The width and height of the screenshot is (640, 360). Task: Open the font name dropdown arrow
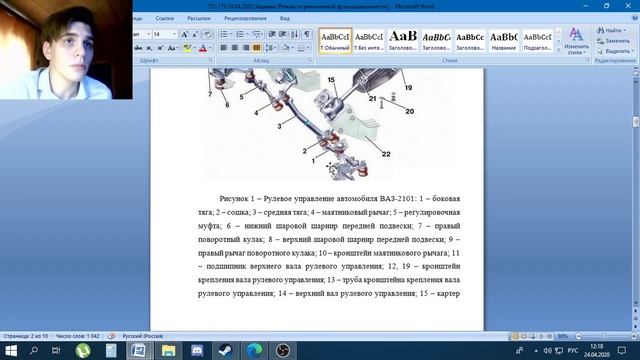point(149,34)
